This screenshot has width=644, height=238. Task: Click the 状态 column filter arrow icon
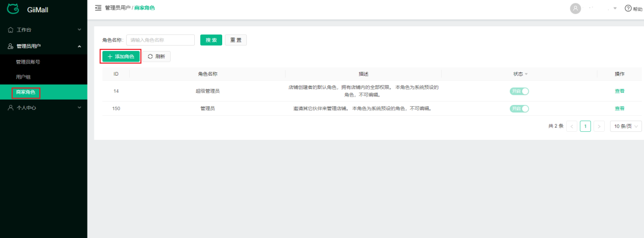[x=526, y=74]
